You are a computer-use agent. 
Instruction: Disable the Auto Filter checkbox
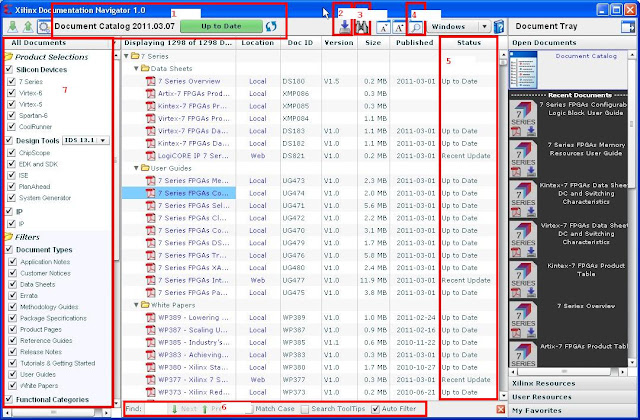point(376,409)
